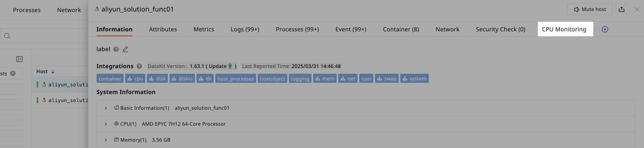Click the green DataKit update arrow

click(230, 66)
